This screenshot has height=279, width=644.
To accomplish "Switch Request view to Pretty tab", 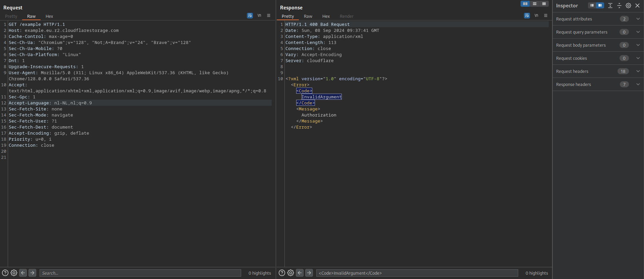I will click(11, 16).
